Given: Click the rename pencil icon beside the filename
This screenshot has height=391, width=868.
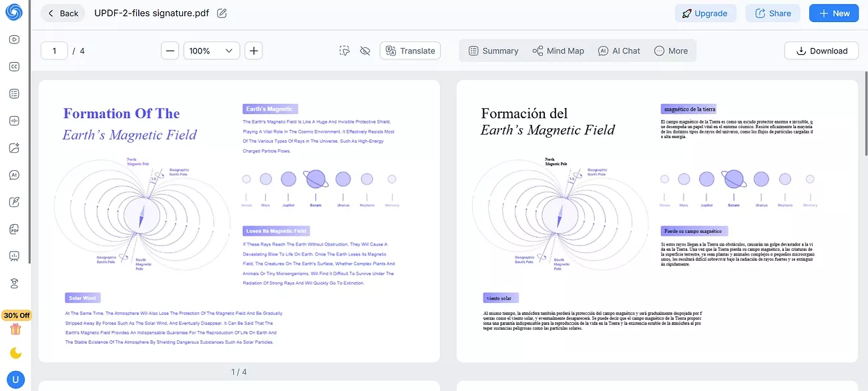Looking at the screenshot, I should click(222, 13).
